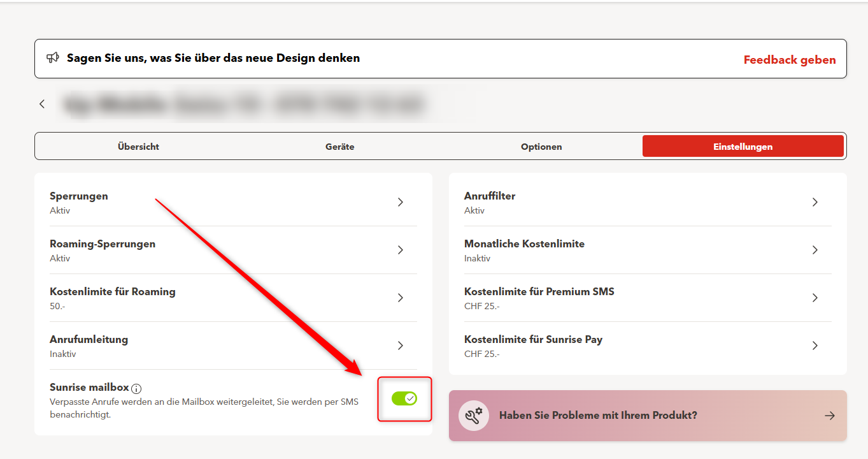Go back using the left chevron arrow
This screenshot has height=459, width=868.
click(x=42, y=104)
